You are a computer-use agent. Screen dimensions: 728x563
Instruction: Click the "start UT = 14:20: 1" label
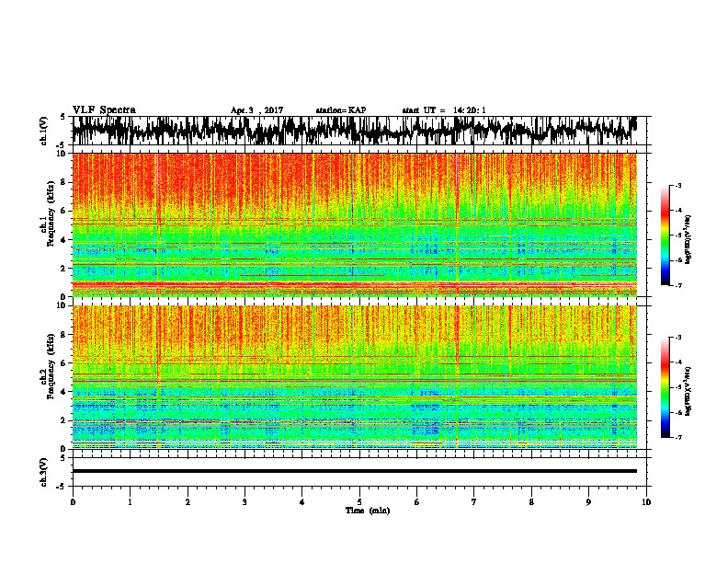(444, 110)
